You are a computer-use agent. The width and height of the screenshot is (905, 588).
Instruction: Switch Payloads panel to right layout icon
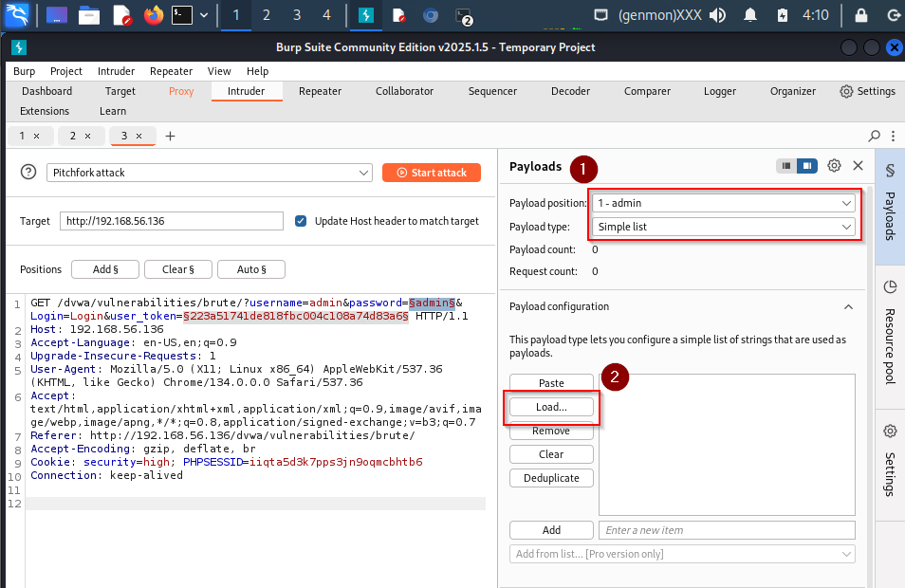pyautogui.click(x=807, y=166)
